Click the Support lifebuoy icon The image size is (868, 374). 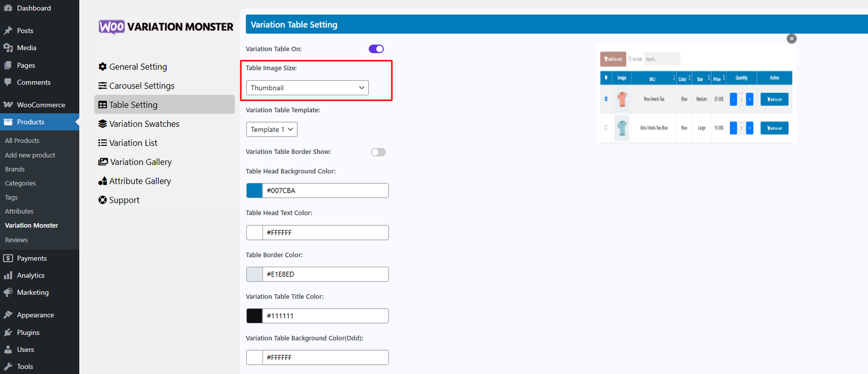tap(103, 200)
